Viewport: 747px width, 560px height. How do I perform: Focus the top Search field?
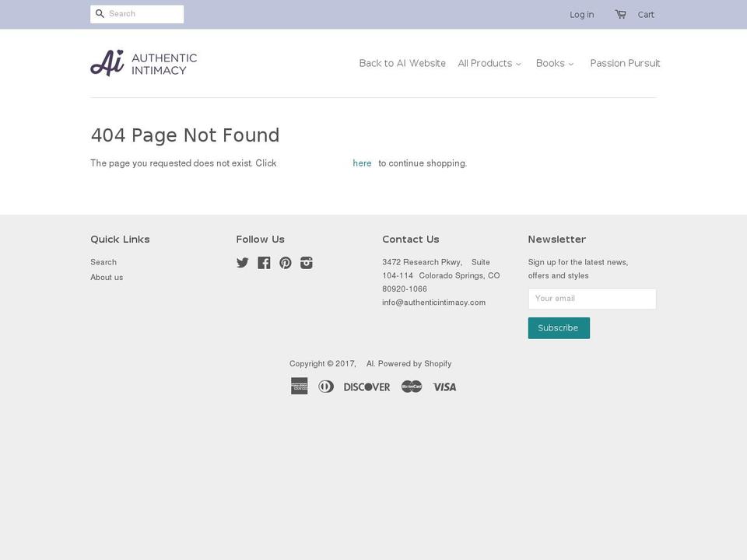[x=137, y=14]
